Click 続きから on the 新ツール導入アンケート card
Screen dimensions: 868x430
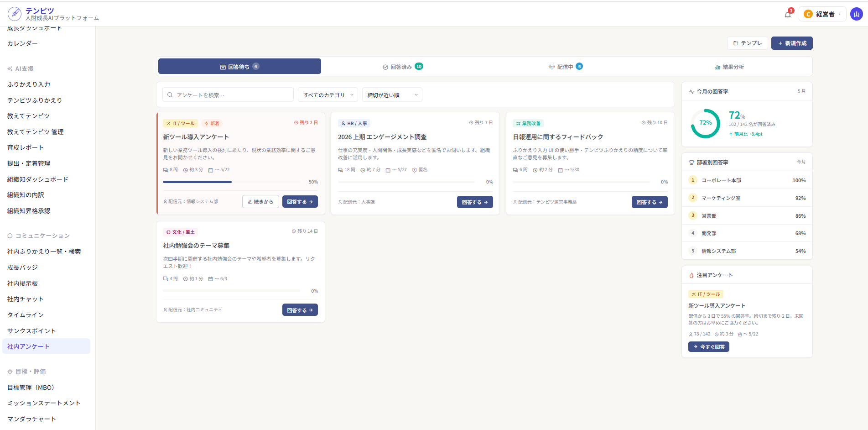[260, 202]
